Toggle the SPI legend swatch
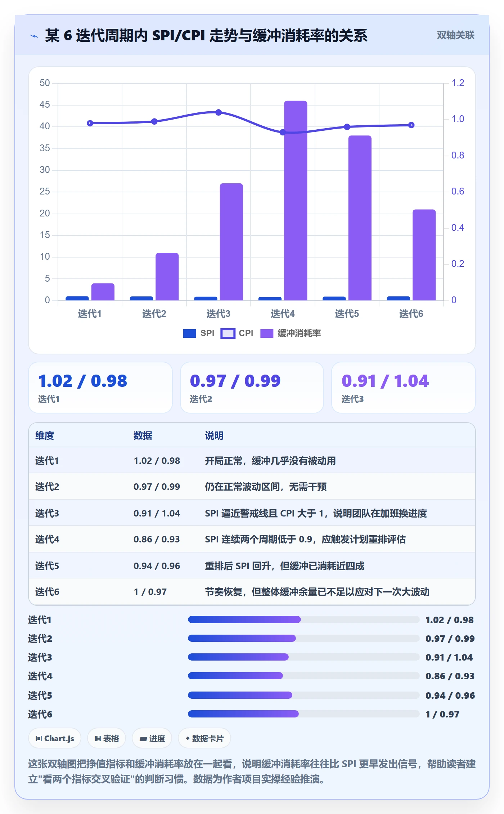 [189, 334]
